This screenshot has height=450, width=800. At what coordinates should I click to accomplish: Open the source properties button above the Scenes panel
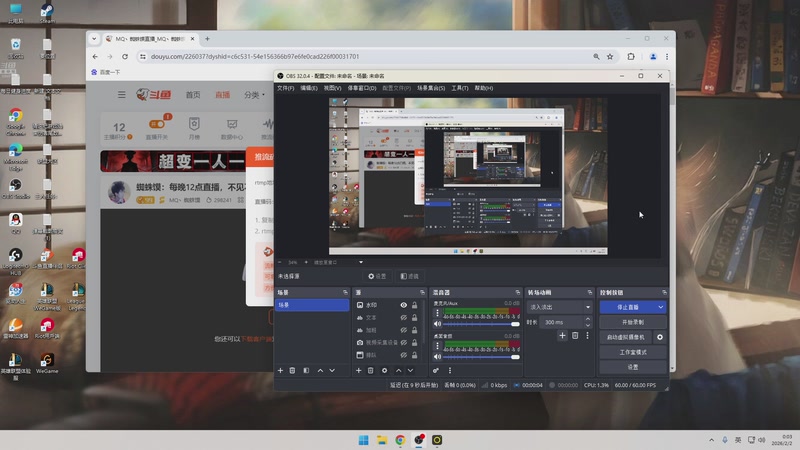(x=378, y=276)
